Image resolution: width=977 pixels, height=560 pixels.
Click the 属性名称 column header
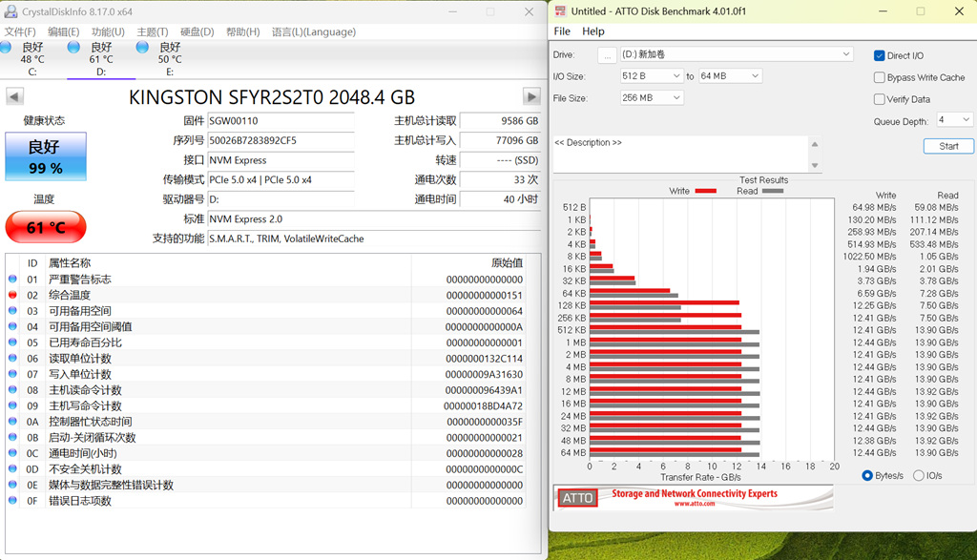point(70,263)
